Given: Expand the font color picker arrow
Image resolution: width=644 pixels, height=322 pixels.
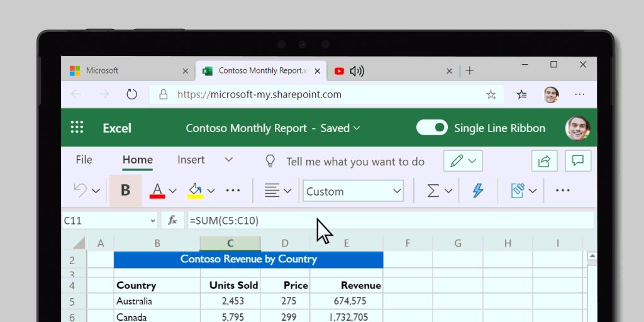Looking at the screenshot, I should (x=173, y=191).
